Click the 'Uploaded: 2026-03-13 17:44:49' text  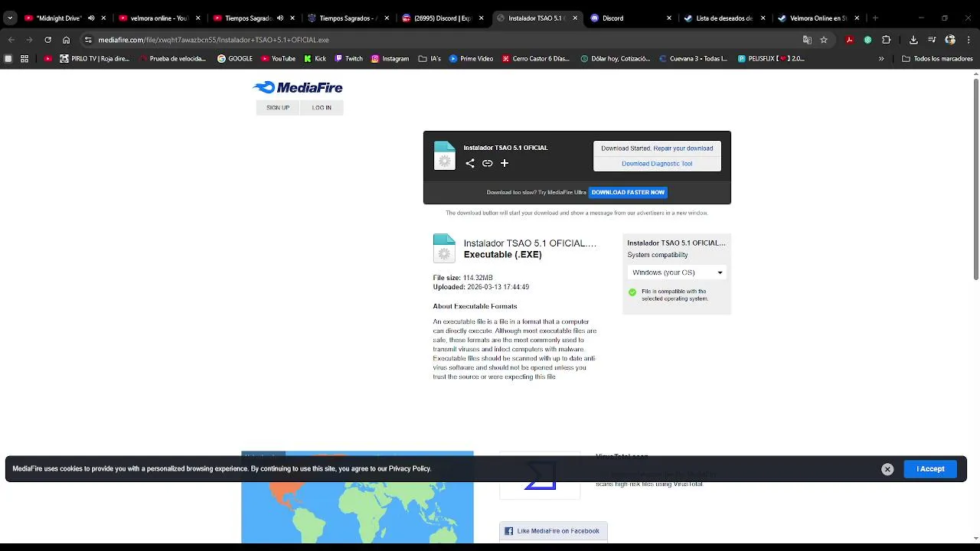pos(481,287)
